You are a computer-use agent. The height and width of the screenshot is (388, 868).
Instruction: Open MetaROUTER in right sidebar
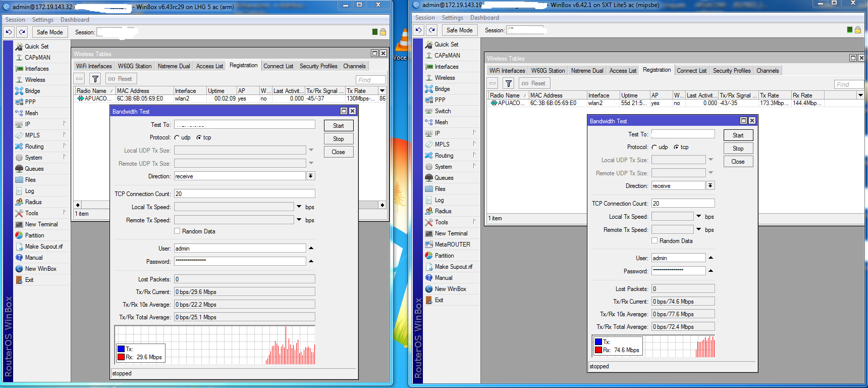point(452,245)
